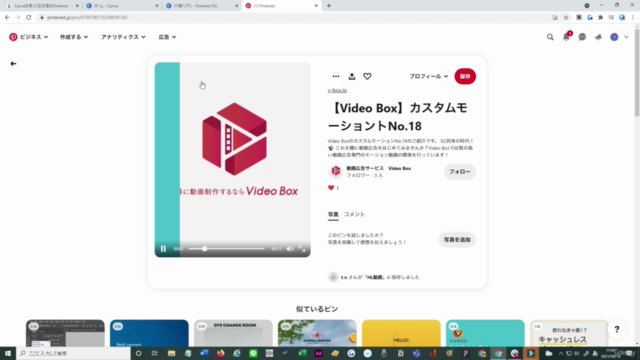
Task: Enter video fullscreen mode
Action: pos(302,249)
